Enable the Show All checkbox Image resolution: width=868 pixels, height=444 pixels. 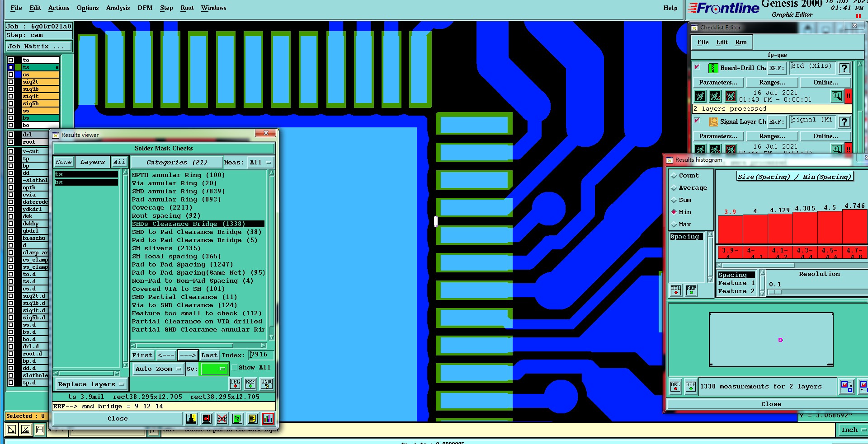tap(235, 368)
